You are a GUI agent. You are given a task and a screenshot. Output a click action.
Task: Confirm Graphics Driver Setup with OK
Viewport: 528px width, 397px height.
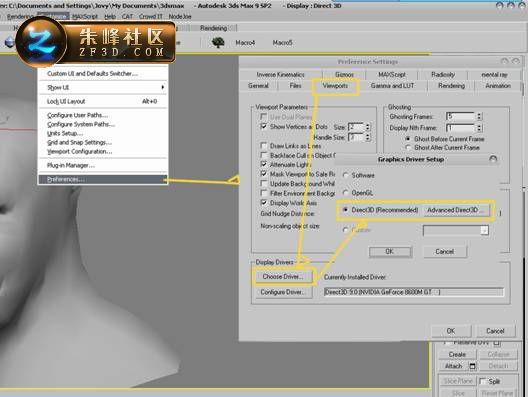tap(390, 252)
